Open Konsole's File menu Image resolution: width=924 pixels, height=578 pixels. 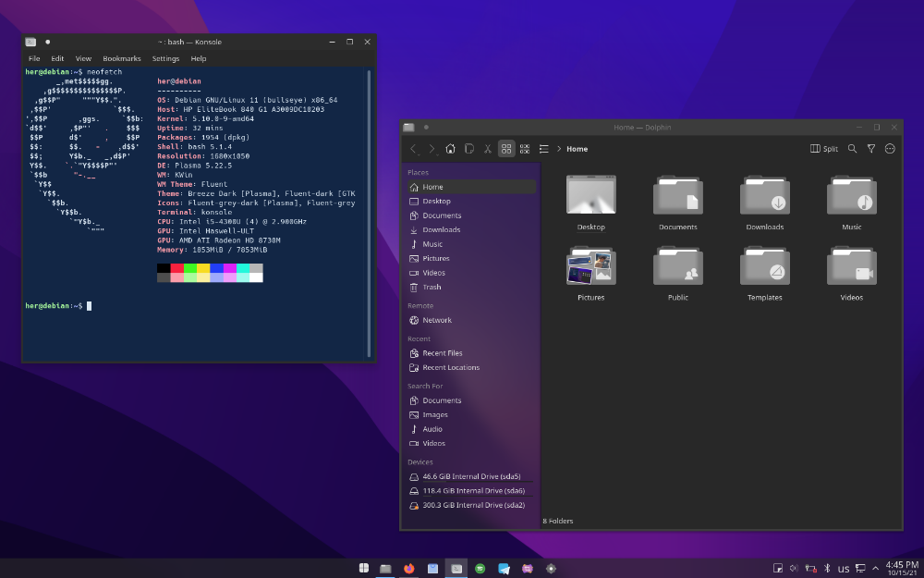point(34,58)
